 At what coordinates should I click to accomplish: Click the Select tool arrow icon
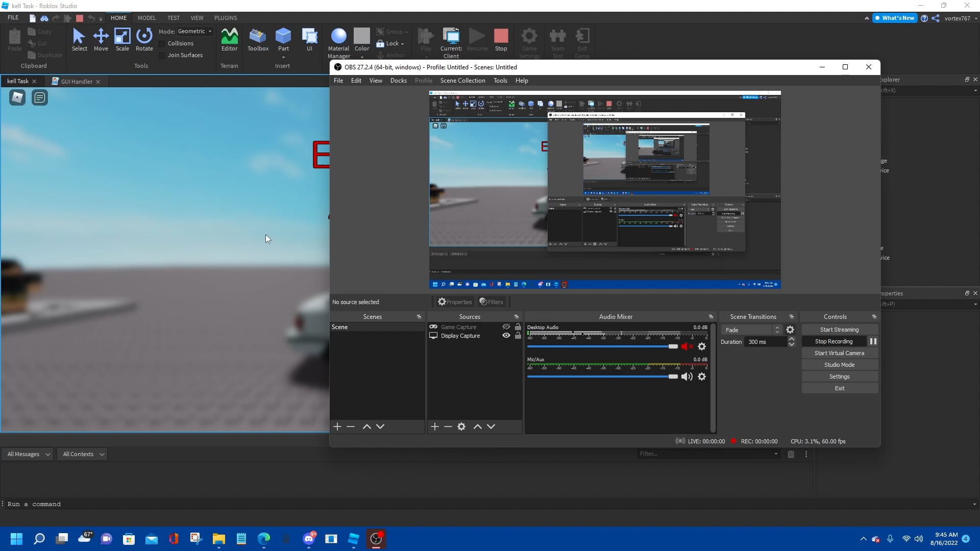[x=79, y=36]
